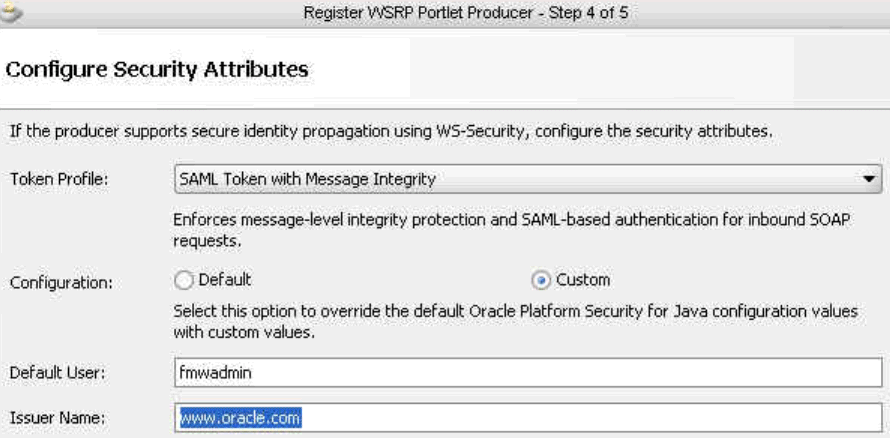Screen dimensions: 890x438
Task: Open the Token Profile combo box
Action: click(528, 179)
